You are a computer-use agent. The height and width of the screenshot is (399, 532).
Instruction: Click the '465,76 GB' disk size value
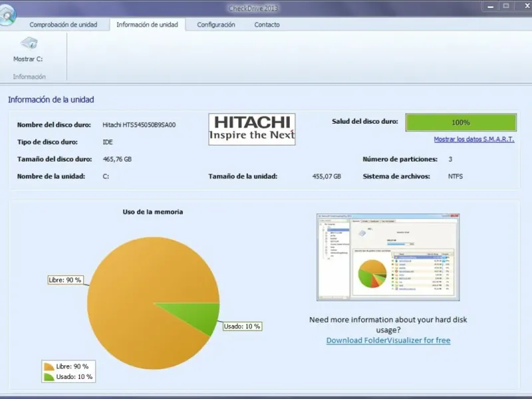click(x=117, y=159)
